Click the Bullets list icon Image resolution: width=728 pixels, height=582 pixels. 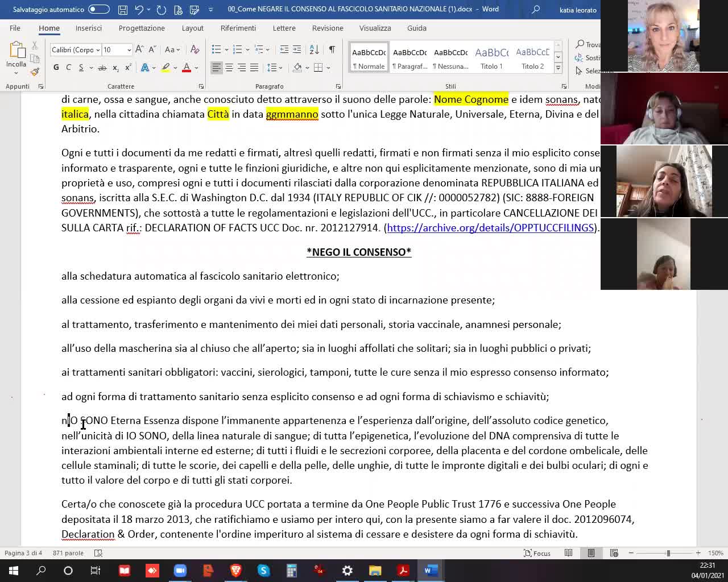(x=216, y=49)
